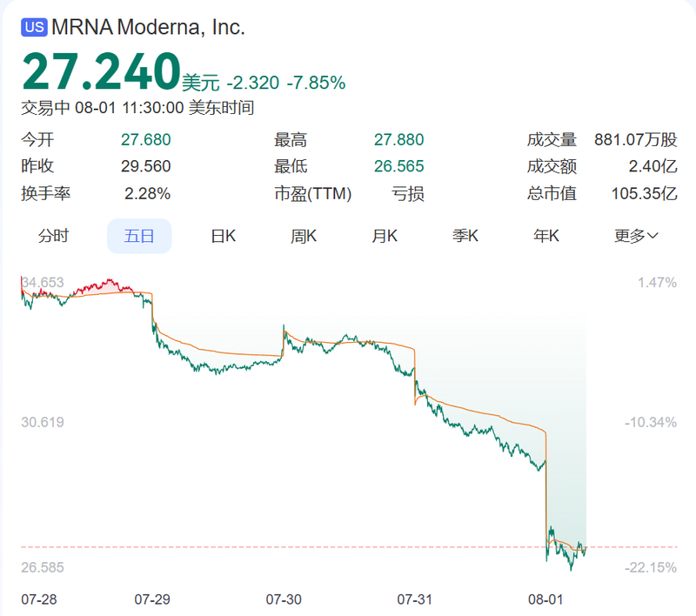This screenshot has width=696, height=616.
Task: Click the MRNA Moderna, Inc. title
Action: click(x=148, y=27)
